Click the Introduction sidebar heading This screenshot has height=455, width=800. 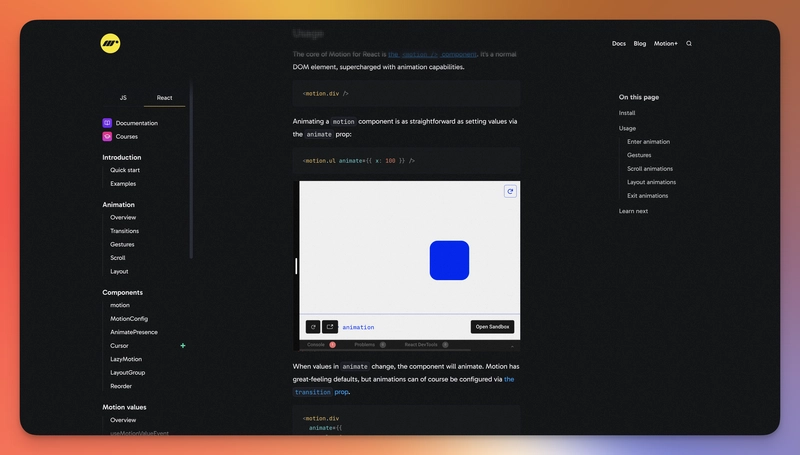[122, 158]
